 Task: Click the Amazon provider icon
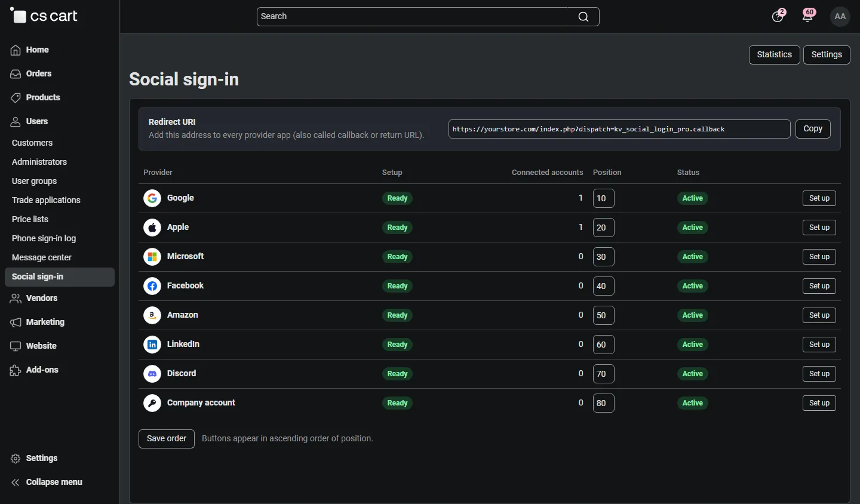click(x=152, y=315)
